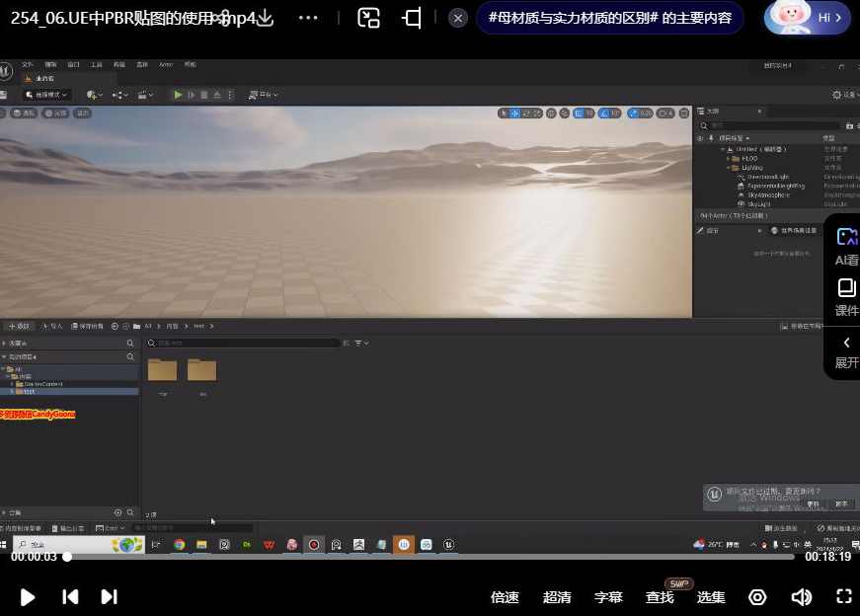Click the download icon beside the video title
860x616 pixels.
pos(264,17)
